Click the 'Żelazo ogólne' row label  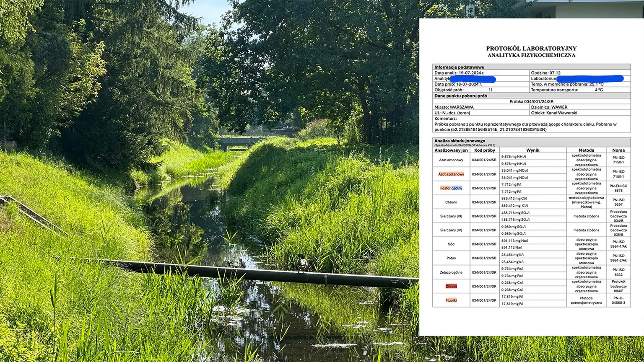point(451,272)
